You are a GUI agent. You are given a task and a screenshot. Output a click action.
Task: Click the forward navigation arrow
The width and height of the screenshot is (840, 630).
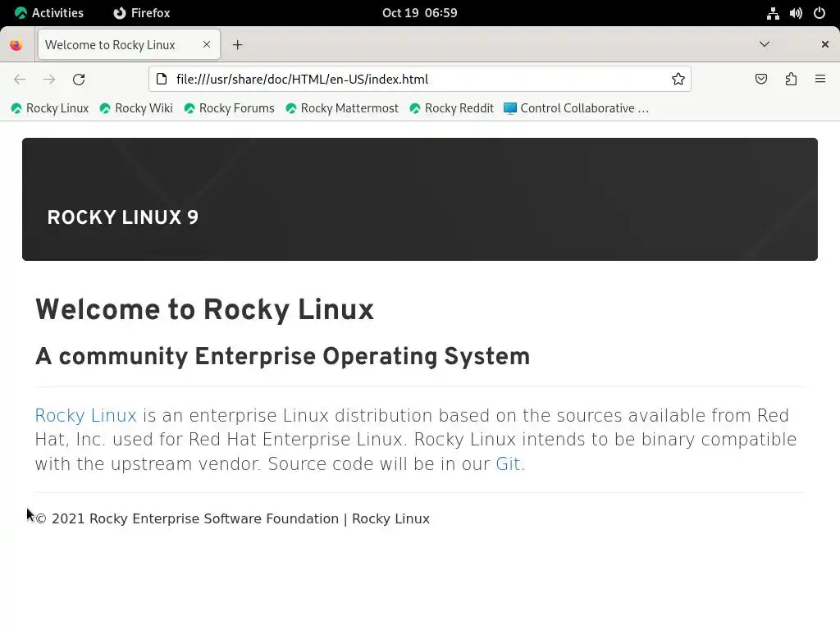pyautogui.click(x=49, y=80)
